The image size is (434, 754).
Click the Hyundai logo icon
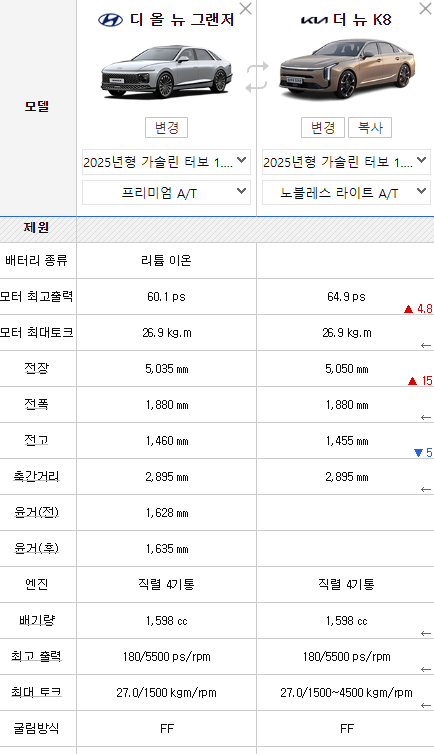(x=111, y=20)
